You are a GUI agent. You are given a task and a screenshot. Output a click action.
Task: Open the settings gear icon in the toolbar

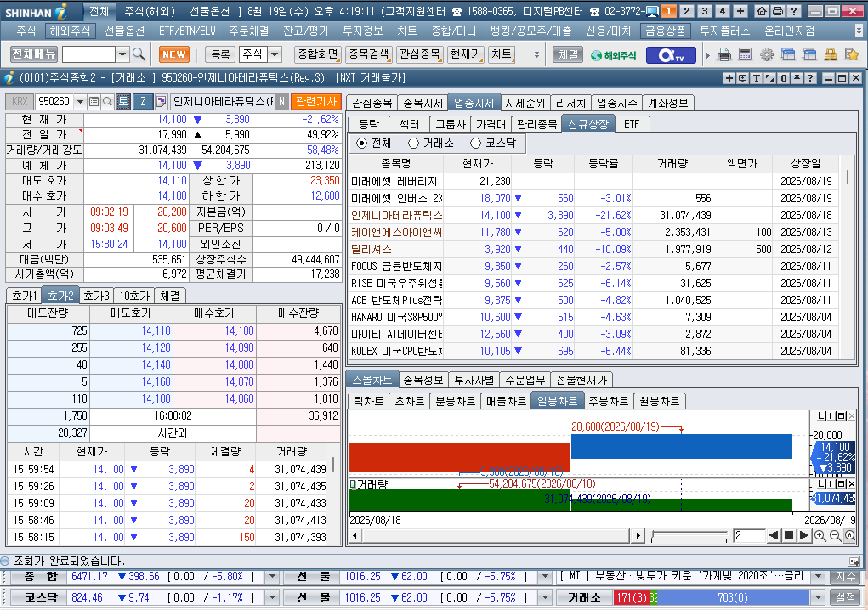tap(767, 54)
